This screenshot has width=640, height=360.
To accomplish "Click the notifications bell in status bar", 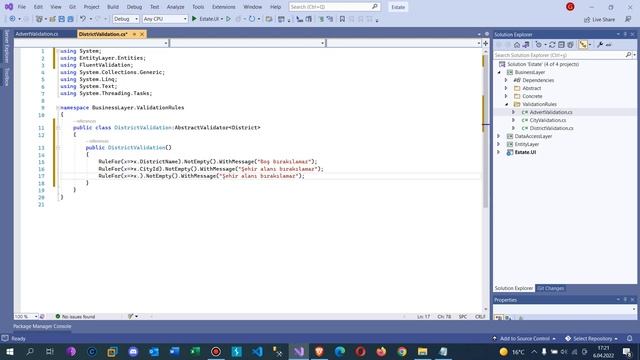I will click(630, 338).
